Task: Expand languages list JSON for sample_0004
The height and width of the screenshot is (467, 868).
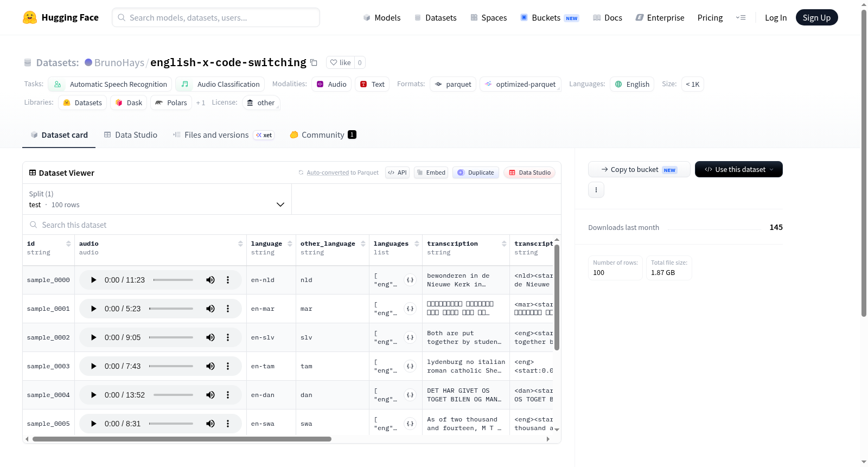Action: [x=410, y=395]
